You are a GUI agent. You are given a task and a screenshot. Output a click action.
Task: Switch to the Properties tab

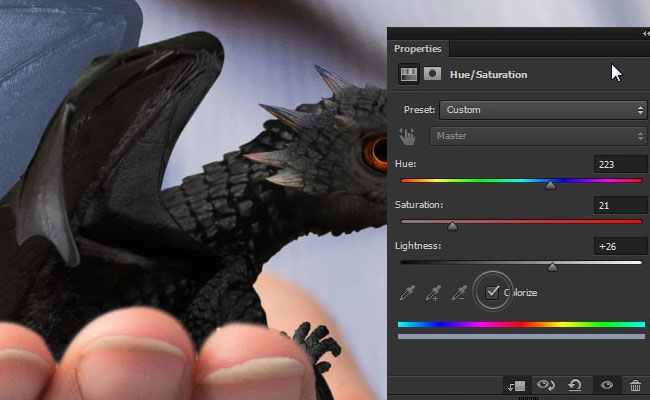[x=417, y=48]
